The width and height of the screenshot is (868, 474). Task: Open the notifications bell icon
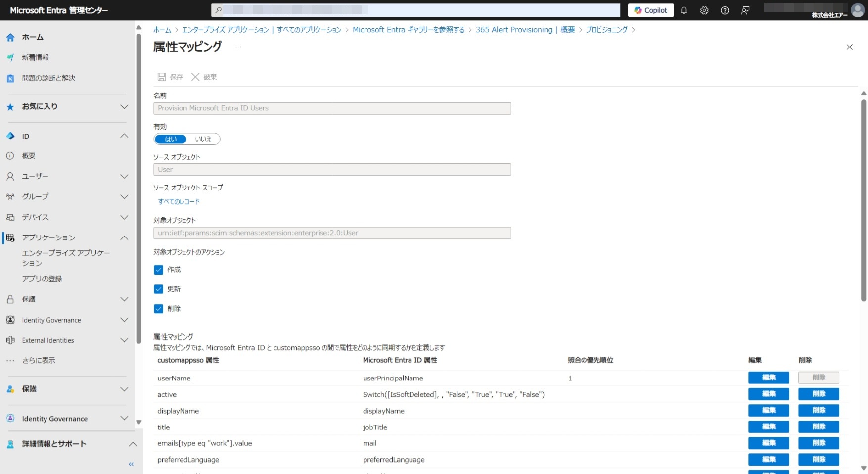[684, 10]
